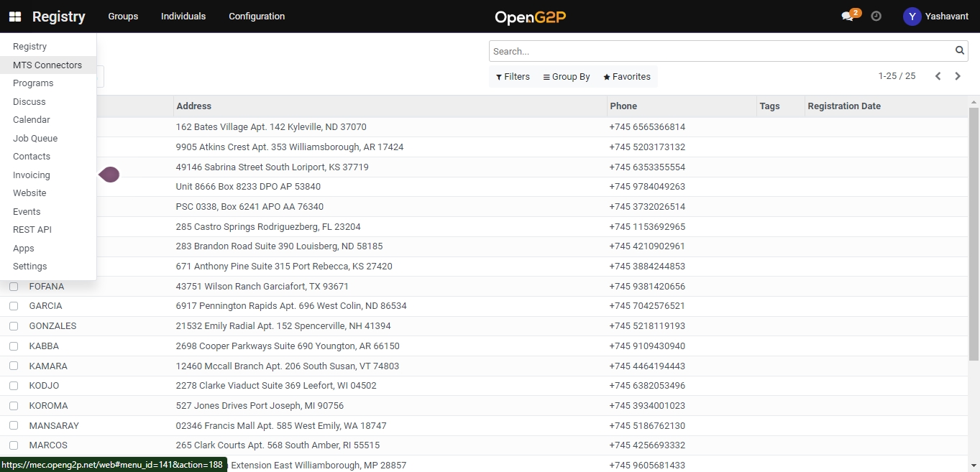Expand the Filters dropdown
Viewport: 980px width, 472px height.
click(513, 77)
